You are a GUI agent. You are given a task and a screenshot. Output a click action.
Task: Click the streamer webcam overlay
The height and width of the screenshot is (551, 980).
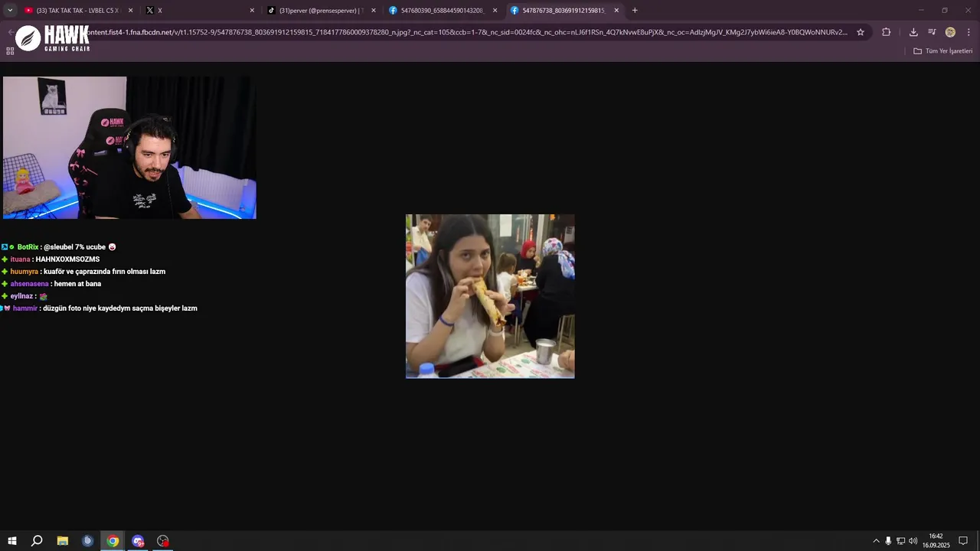click(x=129, y=148)
